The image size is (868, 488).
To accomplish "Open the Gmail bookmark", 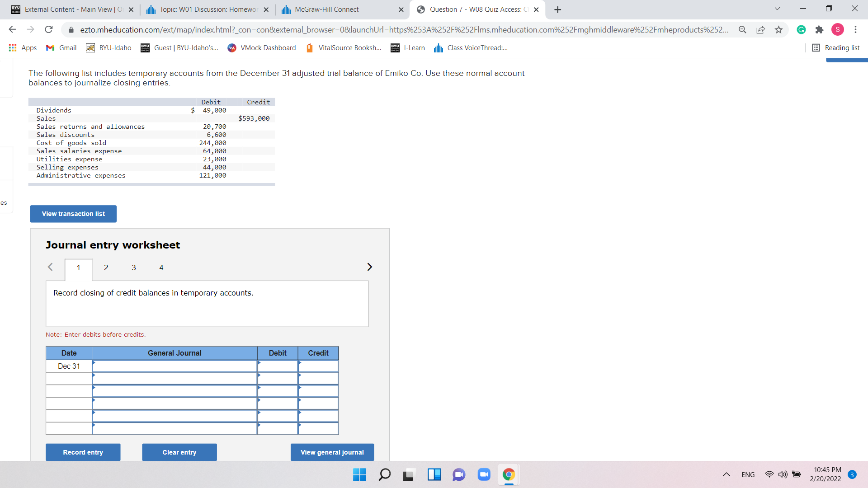I will click(x=61, y=47).
